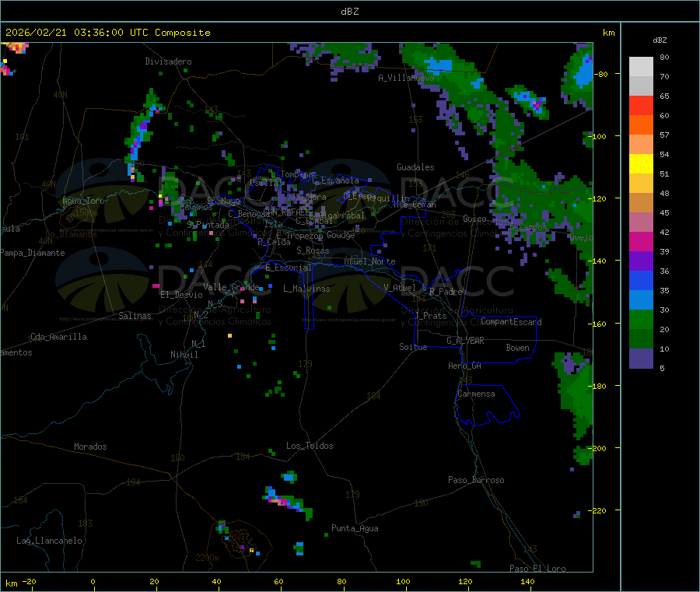Click the Lag.Llancanelo map label
The height and width of the screenshot is (592, 700).
[49, 541]
